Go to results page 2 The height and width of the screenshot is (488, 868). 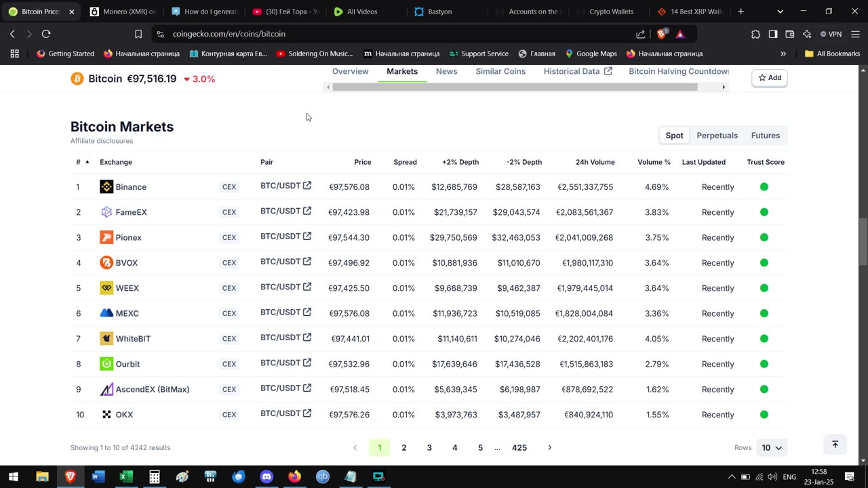click(x=404, y=447)
